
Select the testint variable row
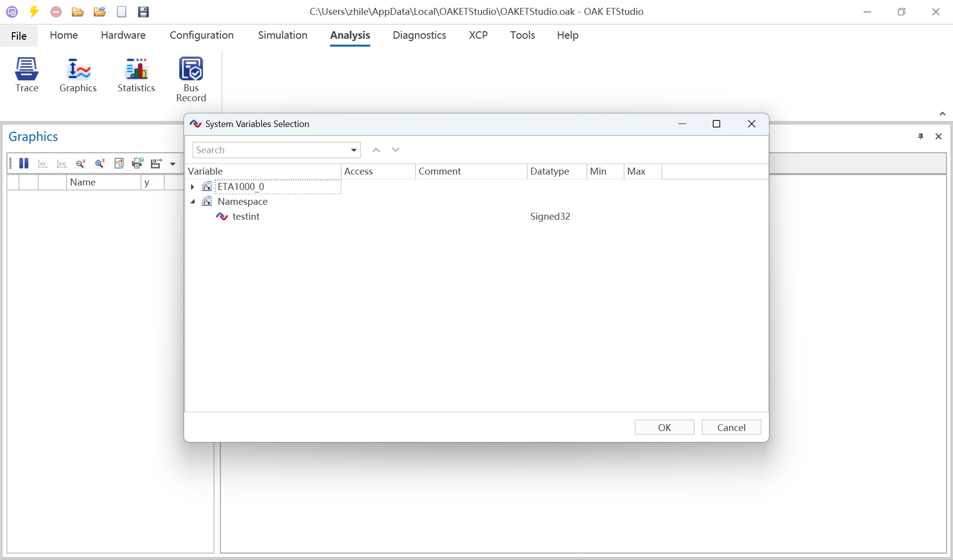tap(246, 217)
